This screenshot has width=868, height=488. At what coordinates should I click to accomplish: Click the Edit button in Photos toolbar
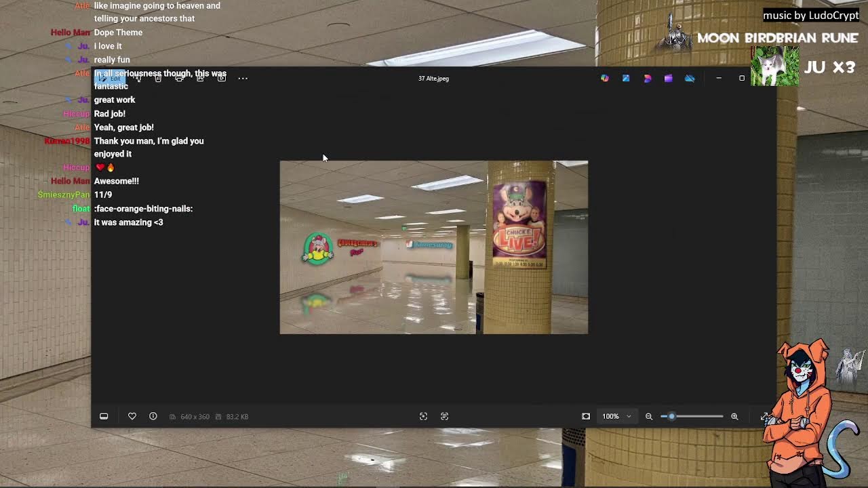tap(111, 78)
